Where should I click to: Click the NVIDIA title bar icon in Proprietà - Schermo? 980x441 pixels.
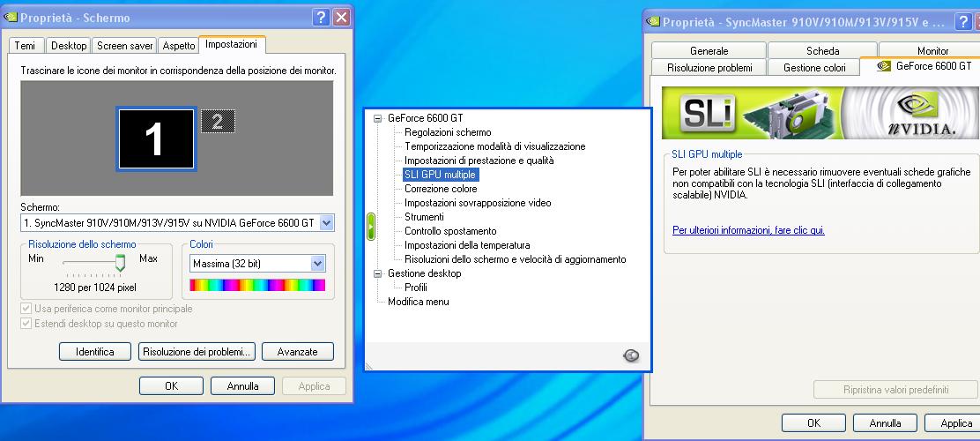click(x=11, y=18)
